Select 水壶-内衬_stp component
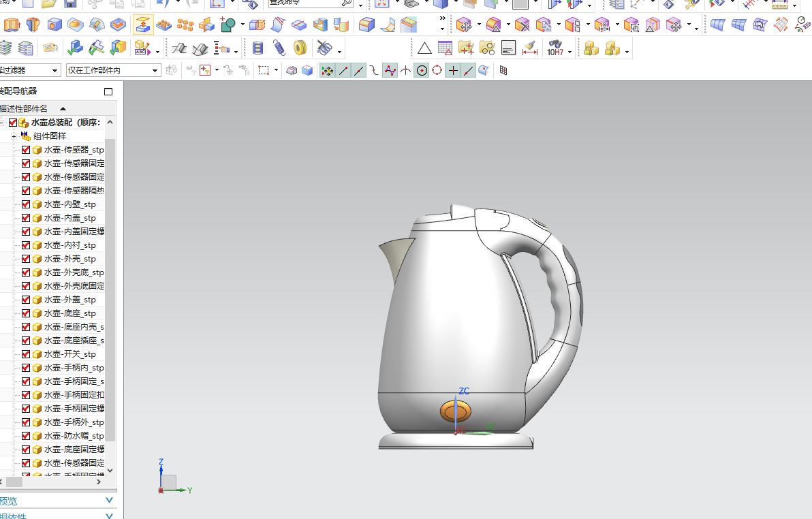The image size is (812, 519). pos(70,245)
